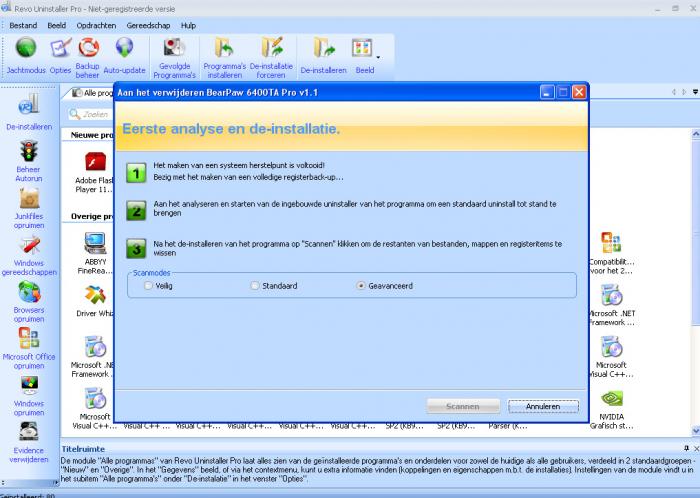Expand the Beeld toolbar dropdown arrow
The height and width of the screenshot is (498, 700).
(x=379, y=58)
